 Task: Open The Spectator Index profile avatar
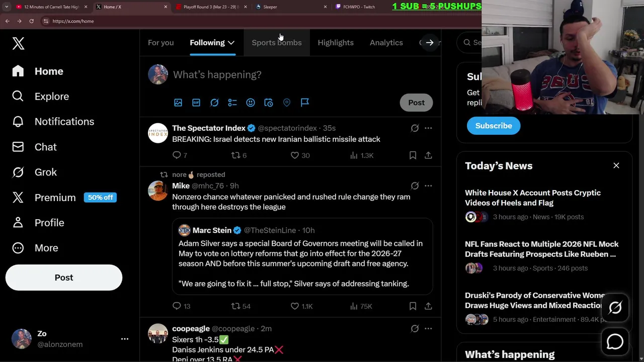click(158, 133)
